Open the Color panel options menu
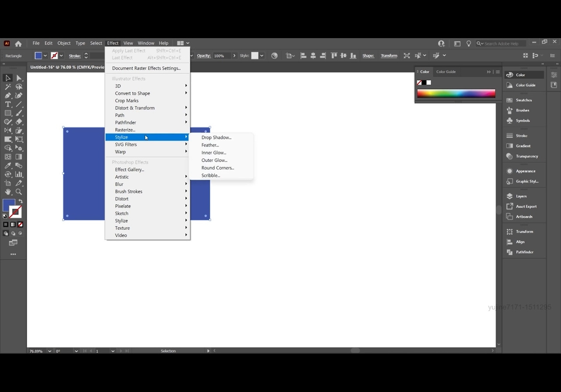The width and height of the screenshot is (561, 392). [x=497, y=71]
